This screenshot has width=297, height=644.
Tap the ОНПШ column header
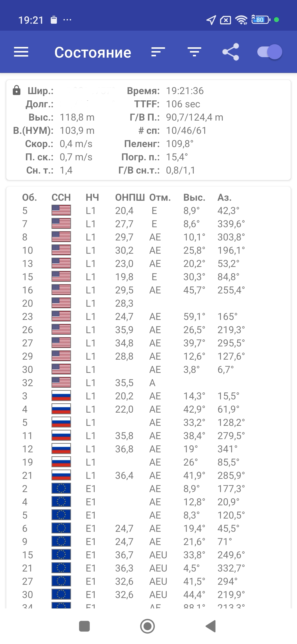[130, 197]
